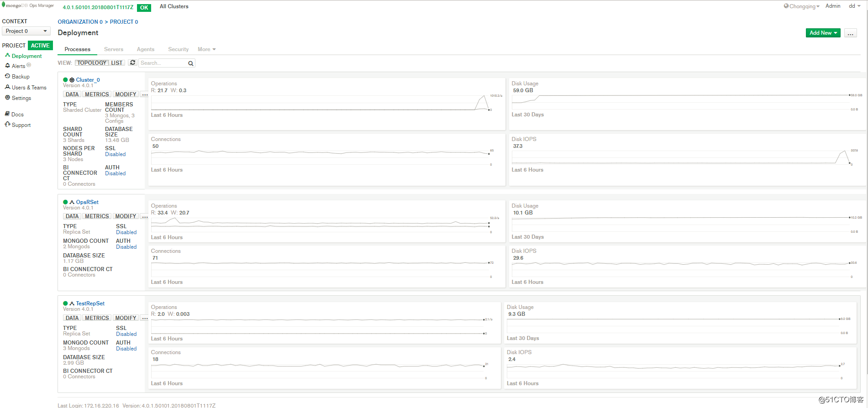Click the refresh icon beside the LIST view
Image resolution: width=868 pixels, height=408 pixels.
click(x=132, y=63)
